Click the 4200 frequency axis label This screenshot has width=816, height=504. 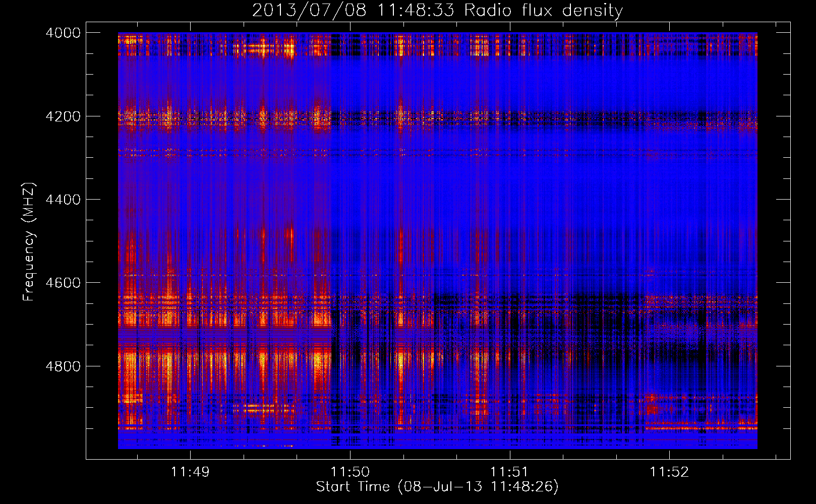pyautogui.click(x=63, y=116)
